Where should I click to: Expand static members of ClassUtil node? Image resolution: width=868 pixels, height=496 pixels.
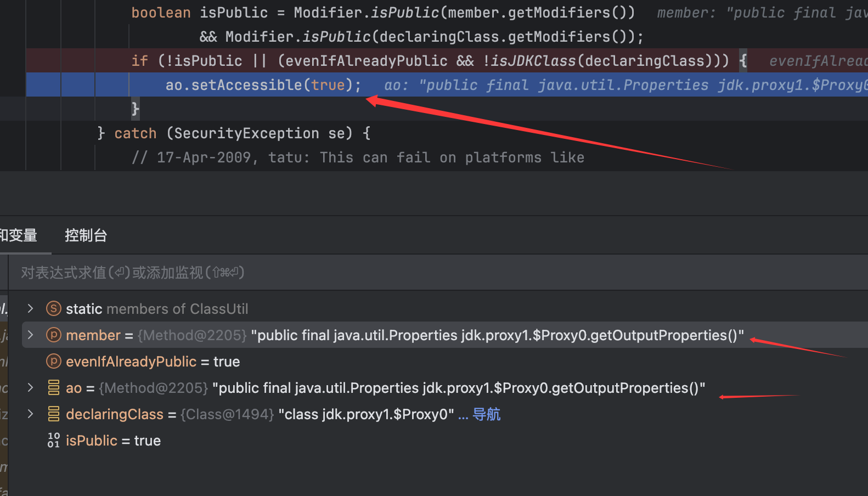[31, 309]
